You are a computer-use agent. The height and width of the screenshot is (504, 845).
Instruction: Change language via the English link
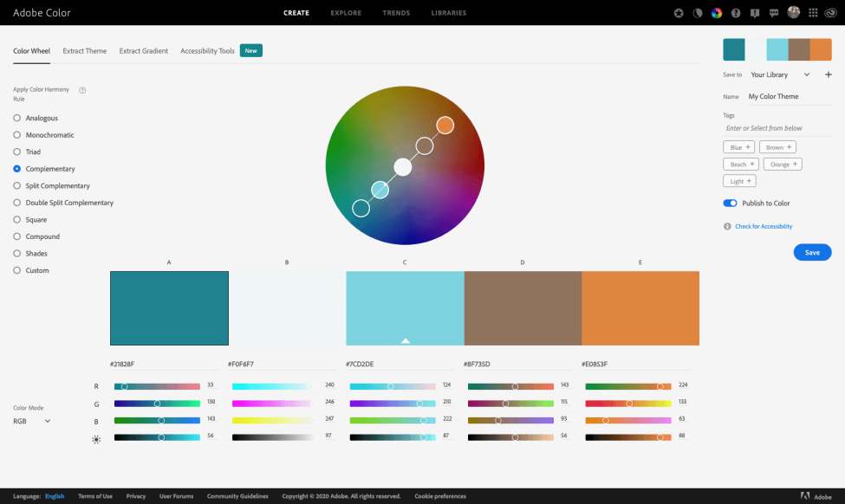coord(55,496)
